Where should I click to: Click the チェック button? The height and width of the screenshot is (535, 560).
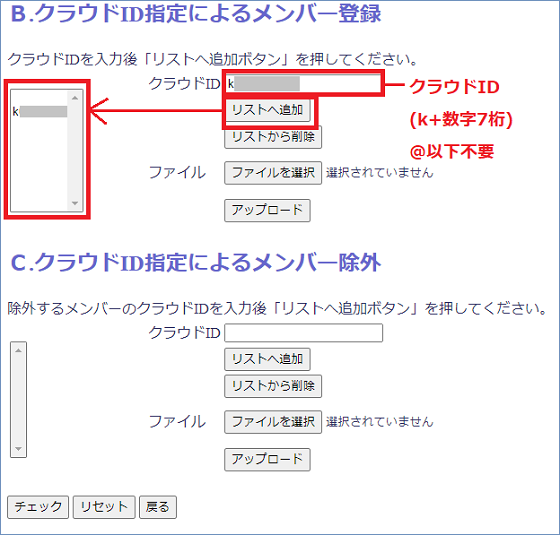38,507
